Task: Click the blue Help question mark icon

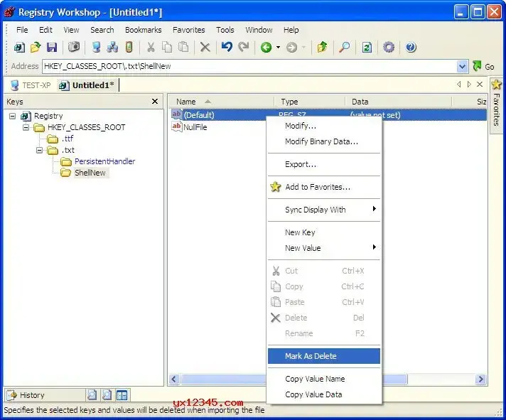Action: 411,48
